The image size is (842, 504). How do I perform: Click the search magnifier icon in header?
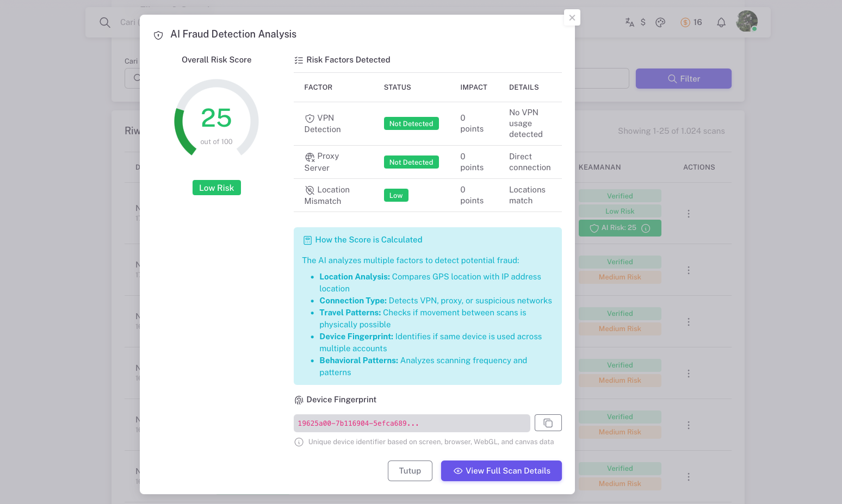pyautogui.click(x=105, y=22)
